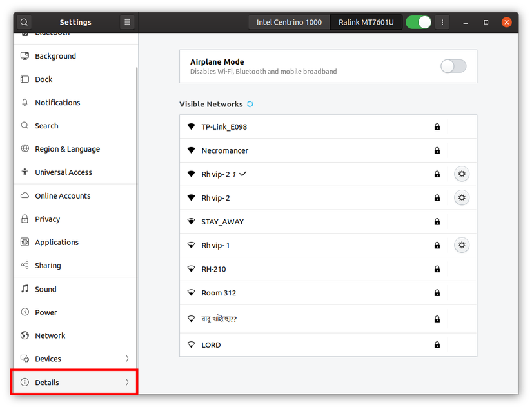
Task: Go to Sharing settings
Action: pos(75,265)
